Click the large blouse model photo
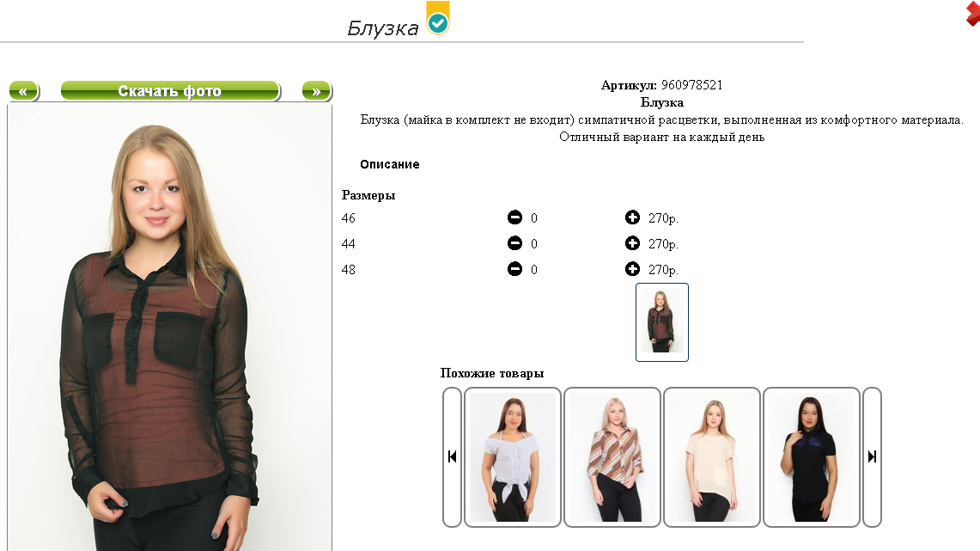 tap(169, 328)
